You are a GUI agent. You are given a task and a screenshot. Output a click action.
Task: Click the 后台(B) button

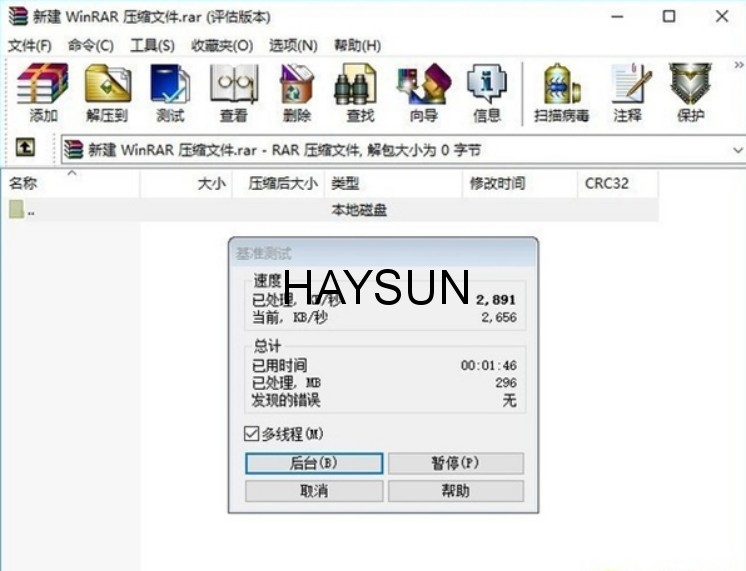314,463
